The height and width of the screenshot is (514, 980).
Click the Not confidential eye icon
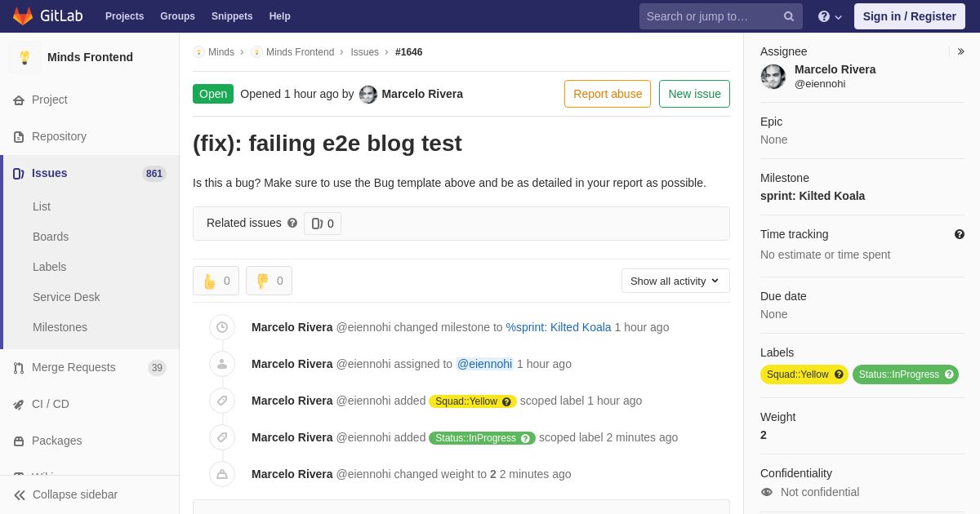(x=767, y=492)
